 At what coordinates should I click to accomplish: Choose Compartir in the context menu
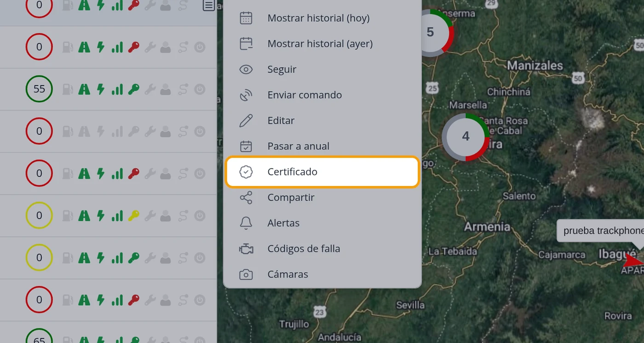point(322,198)
